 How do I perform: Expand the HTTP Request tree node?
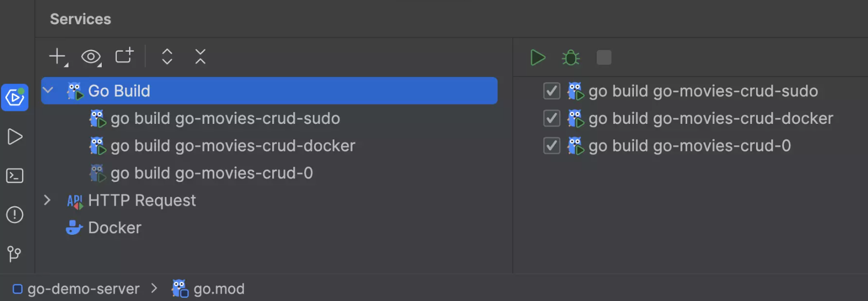pyautogui.click(x=47, y=200)
